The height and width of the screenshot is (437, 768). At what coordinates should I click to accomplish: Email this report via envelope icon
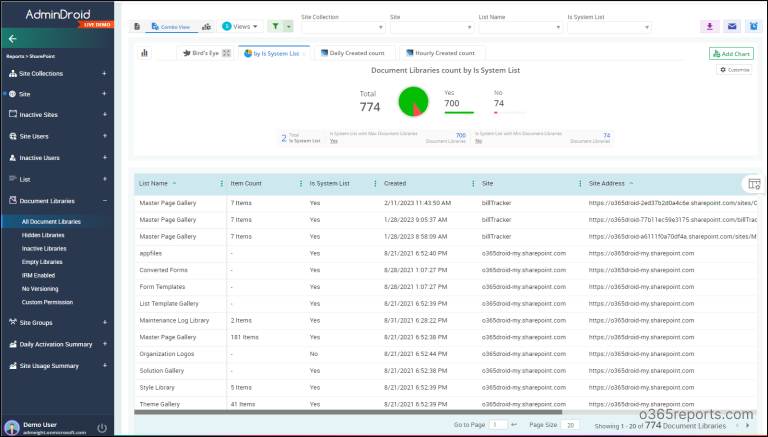click(x=732, y=26)
